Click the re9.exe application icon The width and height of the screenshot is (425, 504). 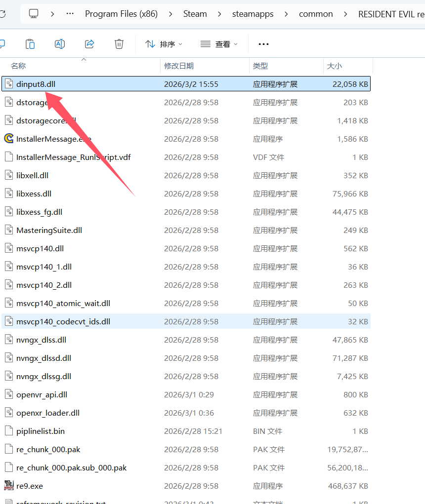(8, 486)
